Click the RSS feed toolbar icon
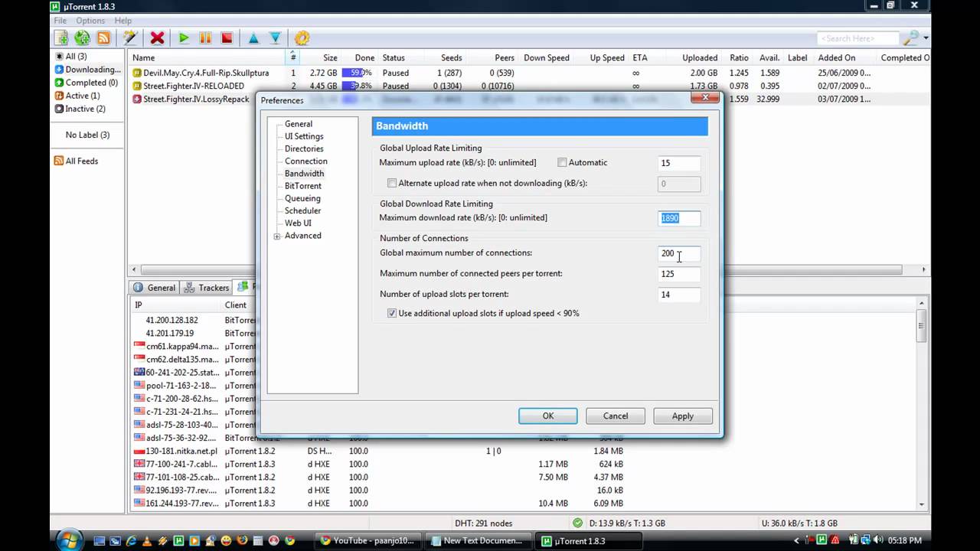 pyautogui.click(x=103, y=37)
